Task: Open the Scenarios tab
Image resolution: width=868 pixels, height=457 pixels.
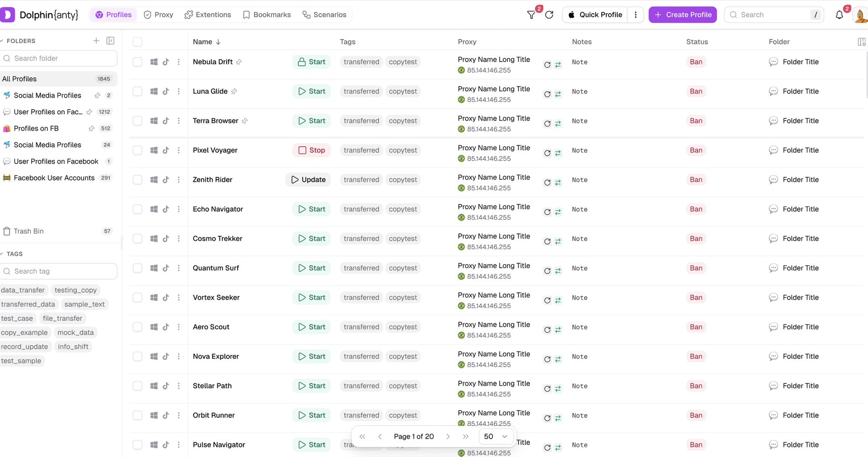Action: 324,15
